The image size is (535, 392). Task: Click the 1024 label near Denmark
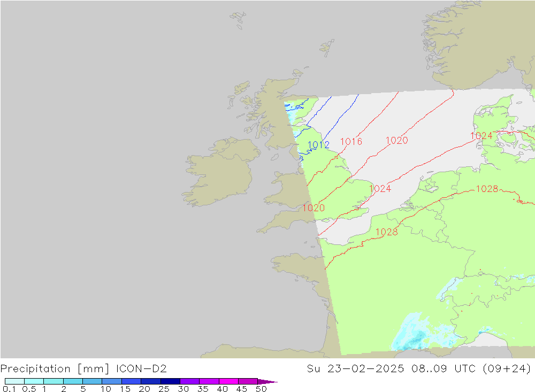[481, 136]
